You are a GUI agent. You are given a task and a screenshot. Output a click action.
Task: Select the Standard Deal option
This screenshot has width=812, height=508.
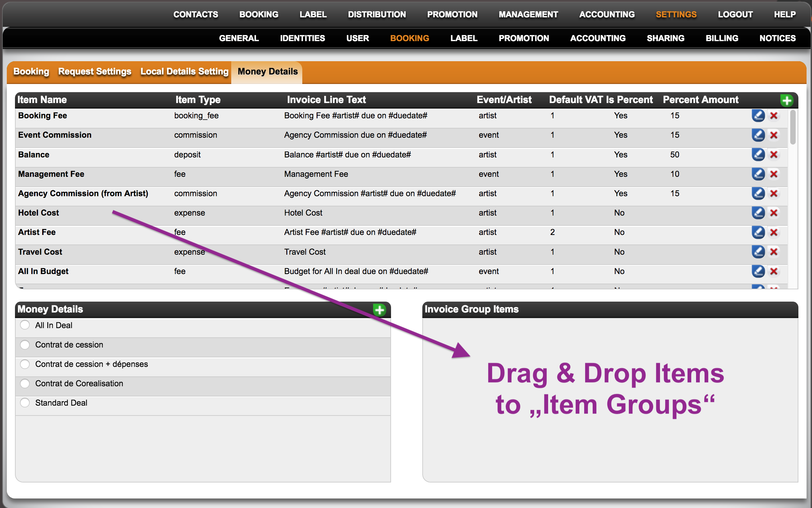pos(25,403)
